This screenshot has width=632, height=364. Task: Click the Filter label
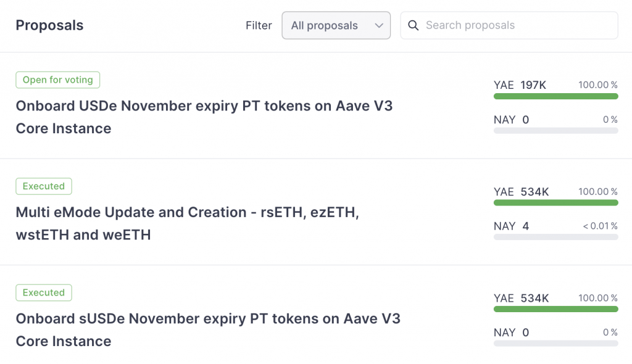[x=259, y=25]
